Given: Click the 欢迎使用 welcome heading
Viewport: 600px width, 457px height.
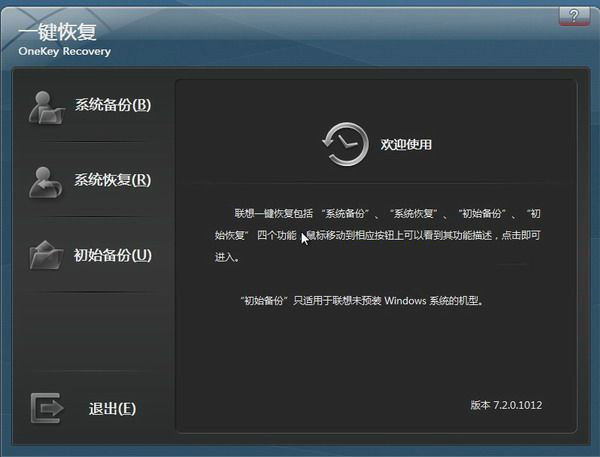Looking at the screenshot, I should (406, 144).
